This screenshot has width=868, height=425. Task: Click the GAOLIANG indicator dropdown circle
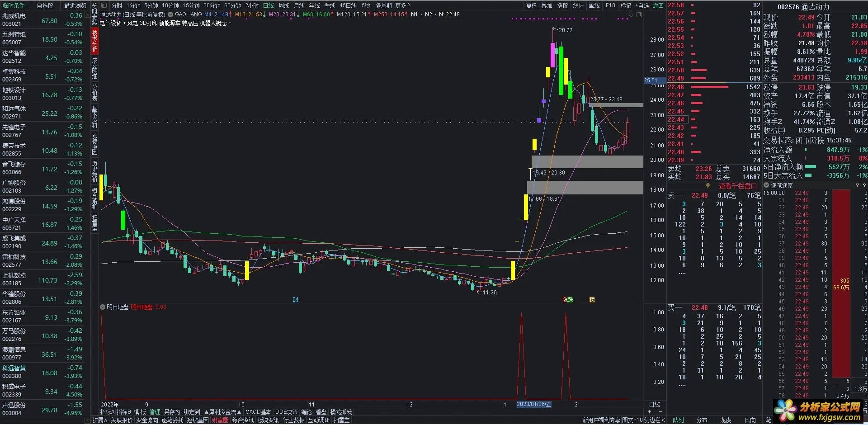(x=171, y=14)
